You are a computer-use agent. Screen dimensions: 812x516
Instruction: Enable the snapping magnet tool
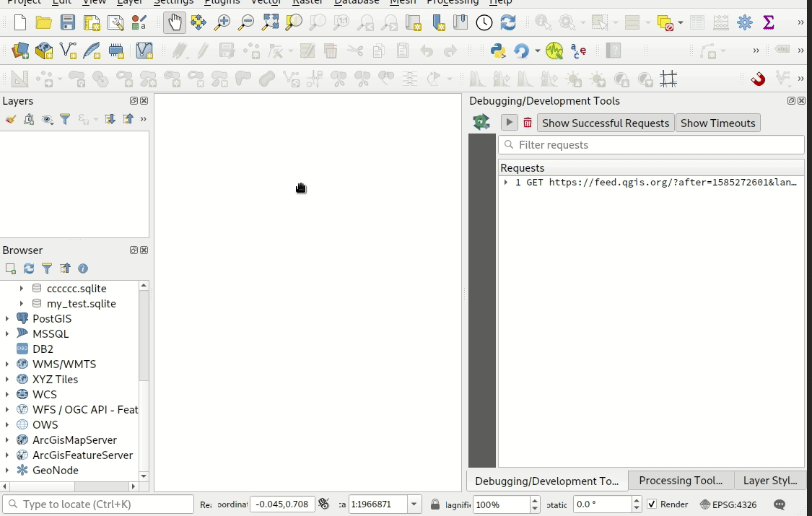click(x=758, y=79)
